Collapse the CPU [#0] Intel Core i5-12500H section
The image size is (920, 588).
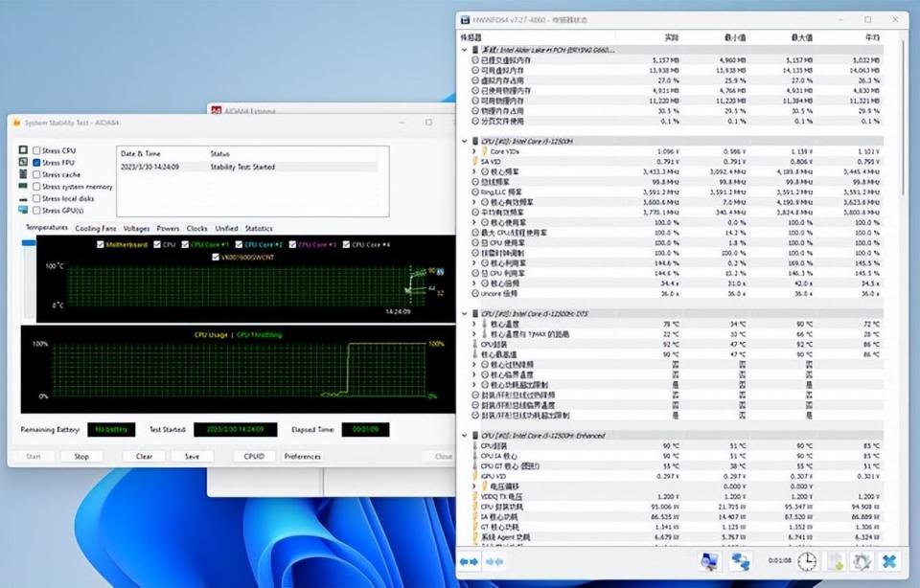pyautogui.click(x=465, y=142)
